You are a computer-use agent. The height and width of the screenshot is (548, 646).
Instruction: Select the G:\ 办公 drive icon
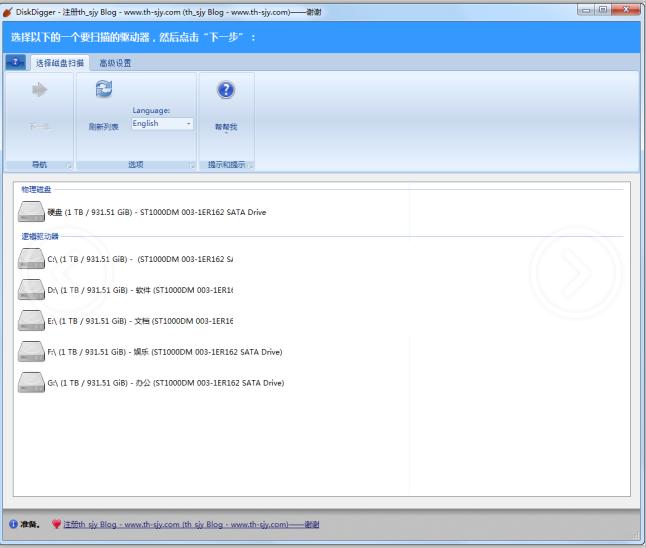click(x=31, y=383)
